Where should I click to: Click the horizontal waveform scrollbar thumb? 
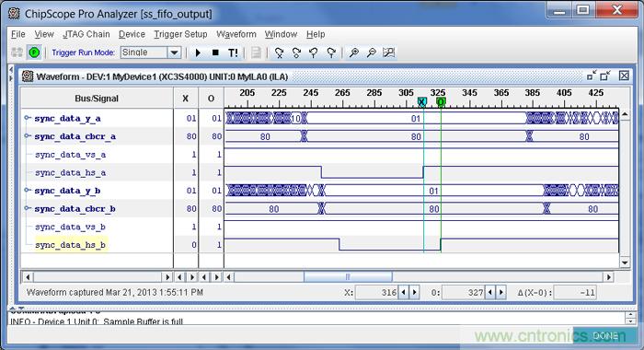[348, 277]
